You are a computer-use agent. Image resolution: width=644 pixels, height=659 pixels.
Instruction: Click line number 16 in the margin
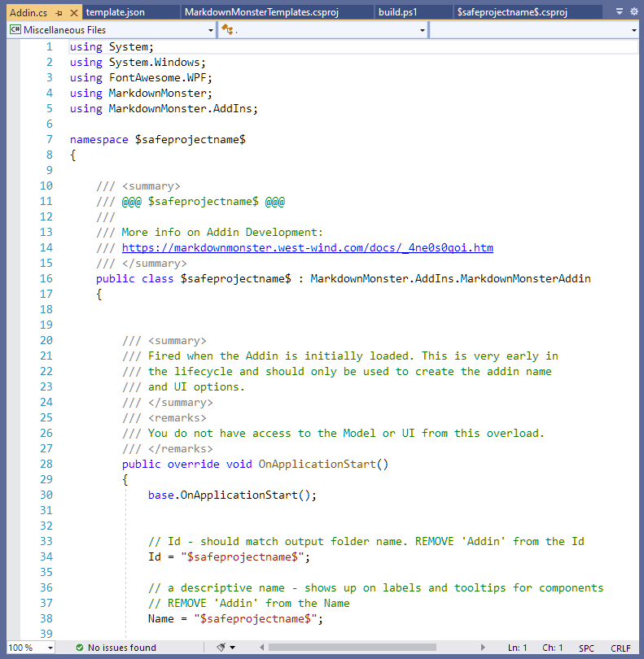[46, 278]
